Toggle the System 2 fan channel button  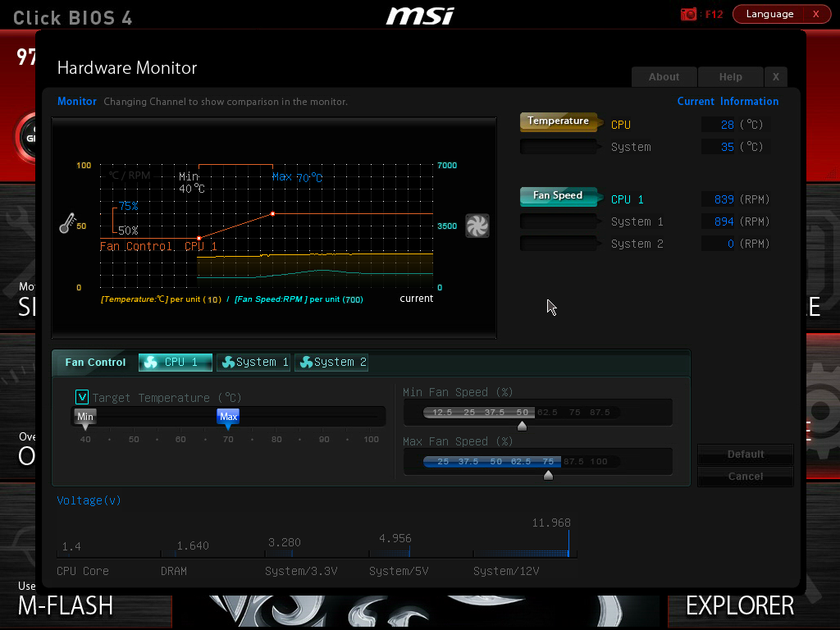pyautogui.click(x=559, y=243)
